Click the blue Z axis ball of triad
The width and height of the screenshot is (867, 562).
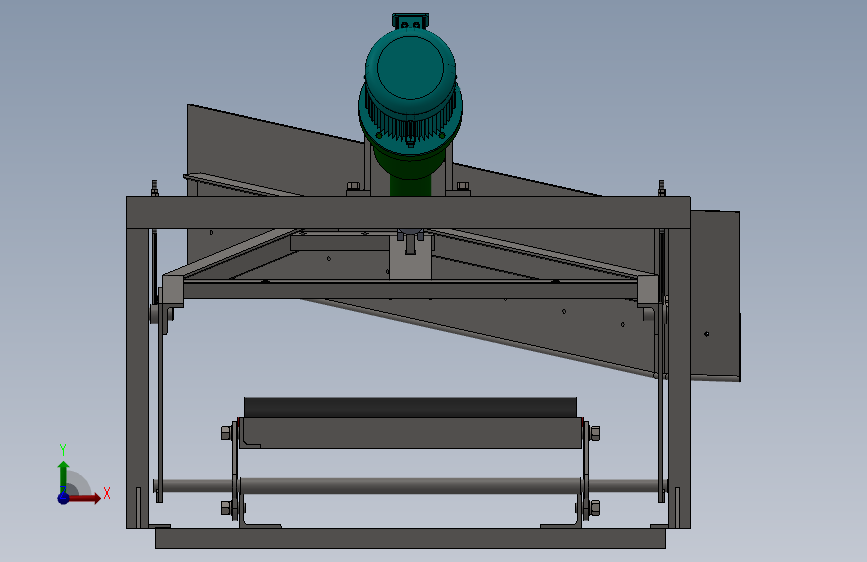64,498
